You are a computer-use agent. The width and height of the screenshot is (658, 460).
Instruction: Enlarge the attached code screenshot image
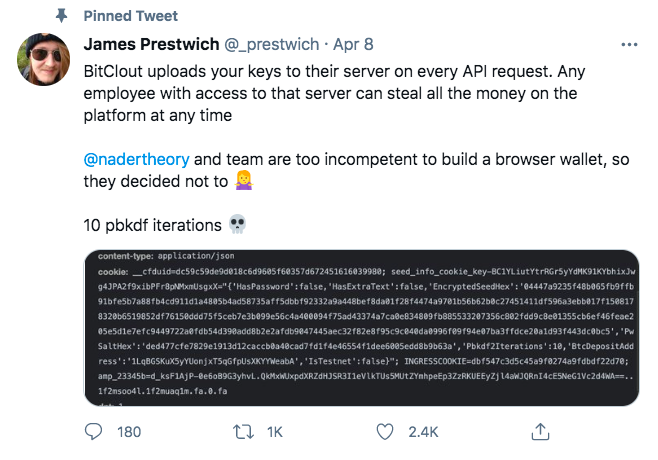[x=361, y=328]
